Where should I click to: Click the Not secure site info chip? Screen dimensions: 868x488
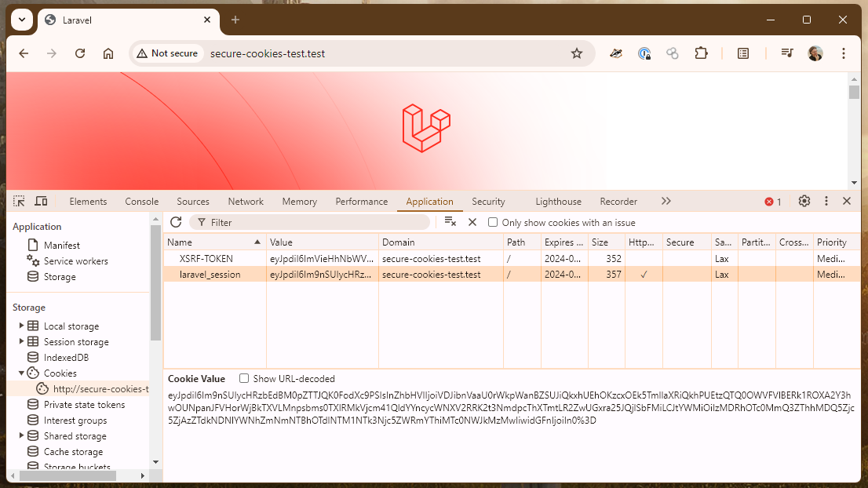click(x=168, y=53)
